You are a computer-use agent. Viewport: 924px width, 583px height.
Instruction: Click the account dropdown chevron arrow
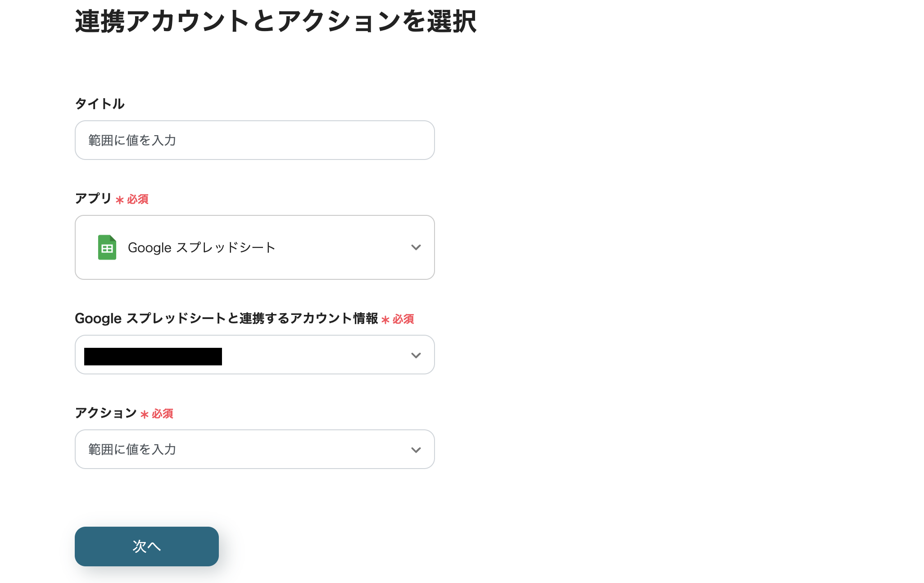coord(416,355)
